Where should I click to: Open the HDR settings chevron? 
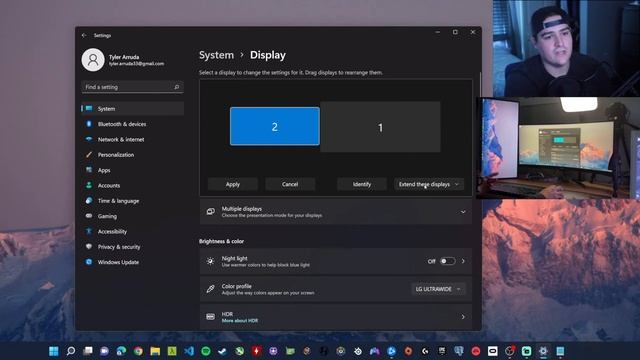click(463, 317)
